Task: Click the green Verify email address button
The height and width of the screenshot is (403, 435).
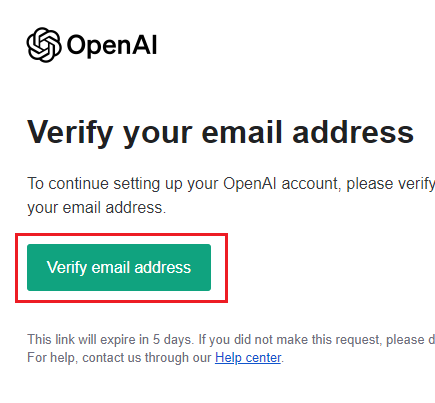Action: click(119, 267)
